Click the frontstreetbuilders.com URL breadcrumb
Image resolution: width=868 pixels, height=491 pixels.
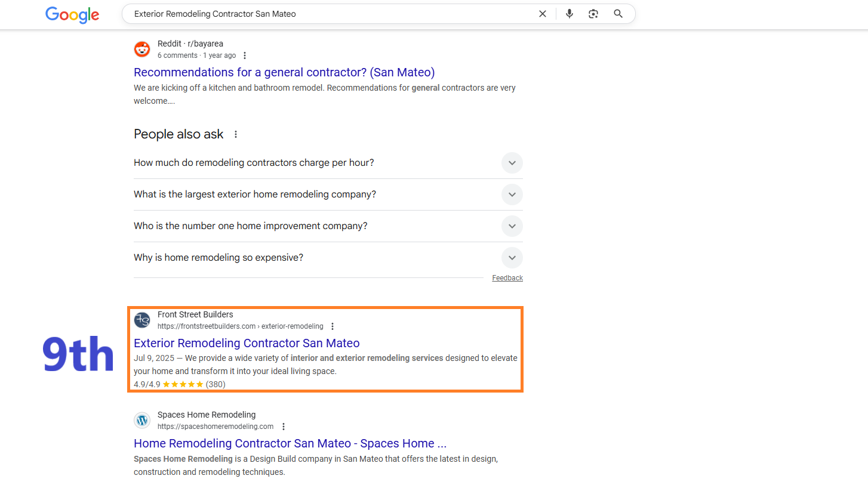(x=241, y=326)
